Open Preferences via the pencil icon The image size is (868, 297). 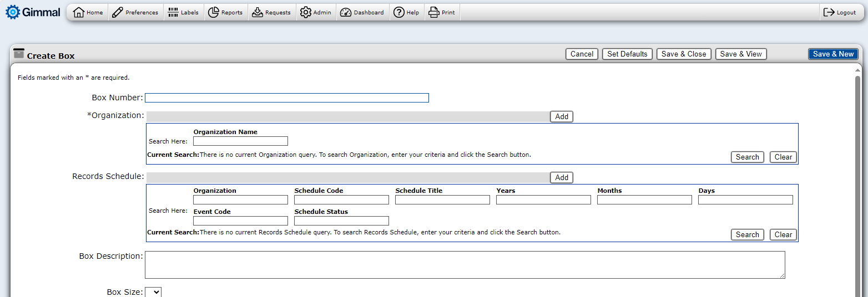118,12
